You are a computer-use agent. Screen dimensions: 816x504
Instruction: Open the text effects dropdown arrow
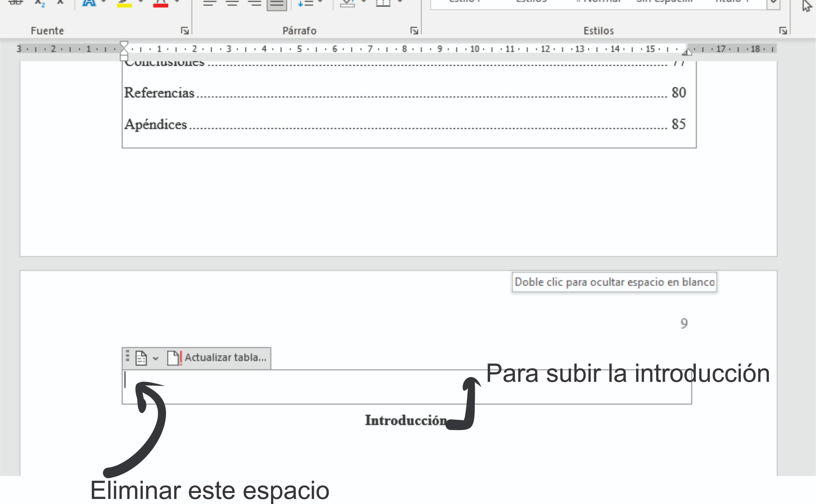click(x=103, y=2)
